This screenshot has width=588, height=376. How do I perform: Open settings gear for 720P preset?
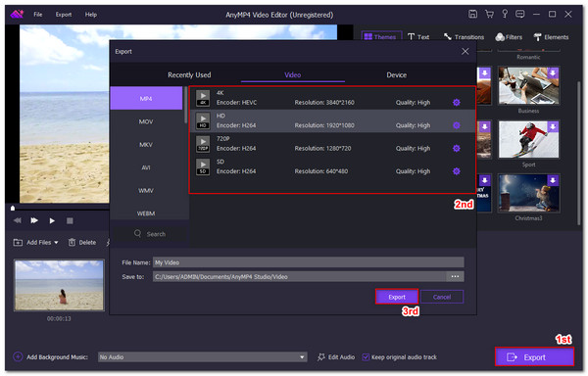click(457, 148)
